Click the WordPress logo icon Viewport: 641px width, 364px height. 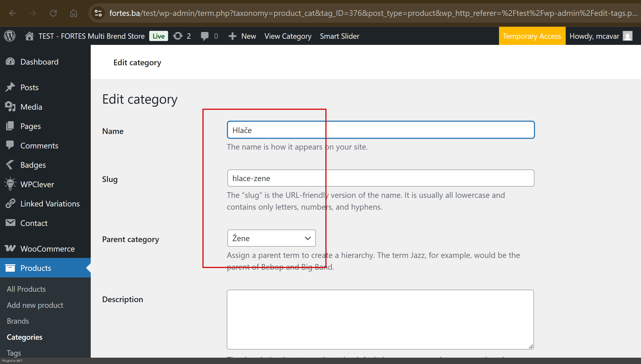[10, 36]
